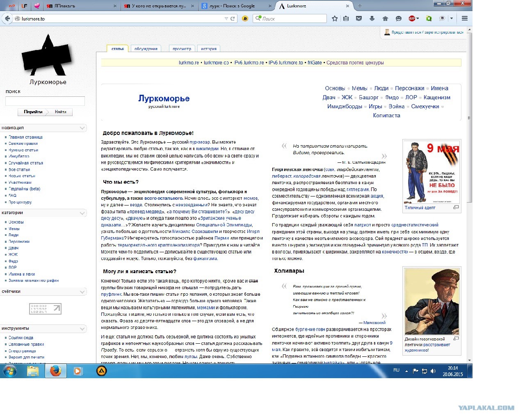Open the 'Основы' portal link
The height and width of the screenshot is (420, 525).
[x=335, y=88]
